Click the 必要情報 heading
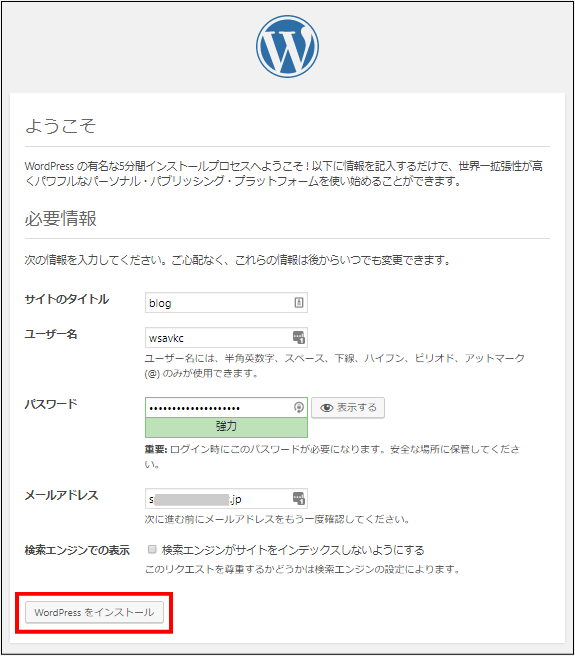This screenshot has width=575, height=656. pyautogui.click(x=61, y=218)
